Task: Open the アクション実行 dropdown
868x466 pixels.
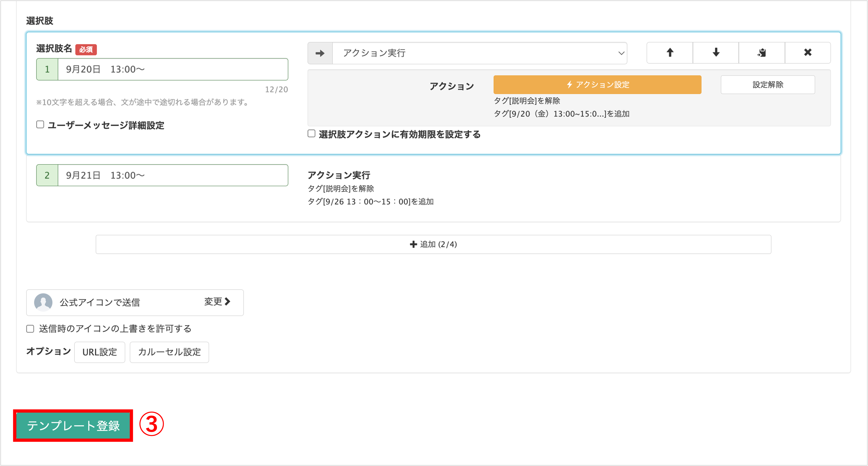Action: coord(479,53)
